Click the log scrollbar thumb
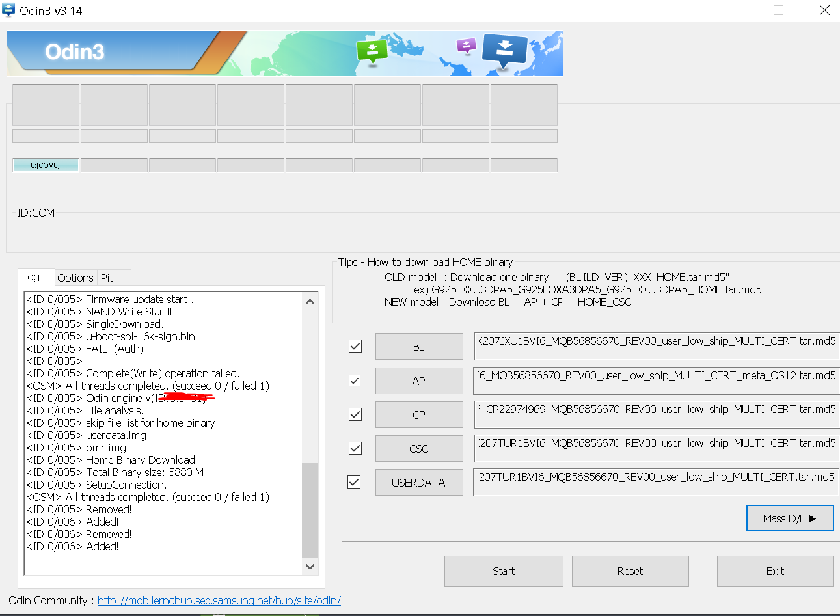Screen dimensions: 840x616 [310, 510]
